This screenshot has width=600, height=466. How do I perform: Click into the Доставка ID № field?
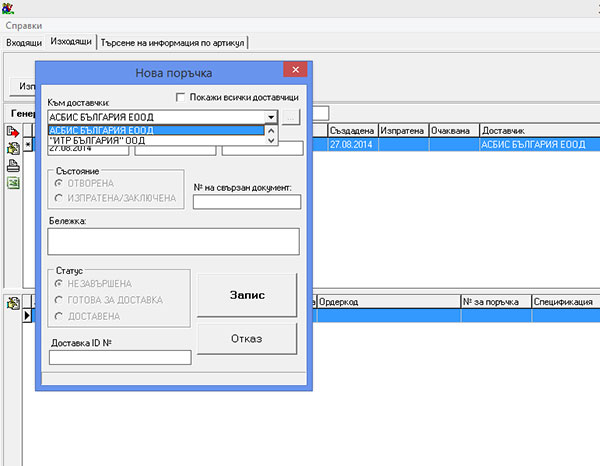coord(119,358)
